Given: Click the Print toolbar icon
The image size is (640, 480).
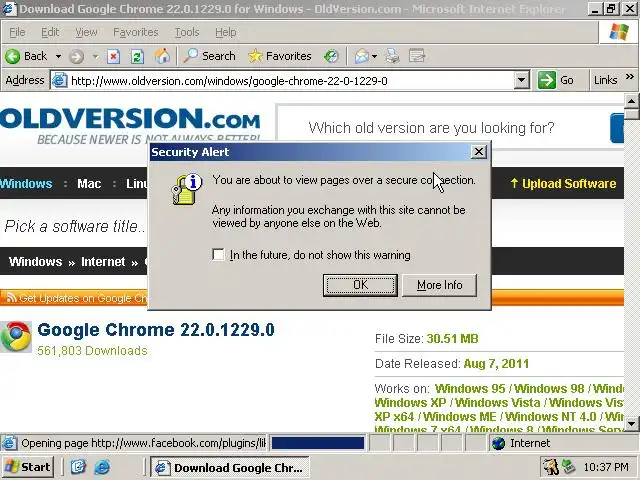Looking at the screenshot, I should [x=393, y=56].
